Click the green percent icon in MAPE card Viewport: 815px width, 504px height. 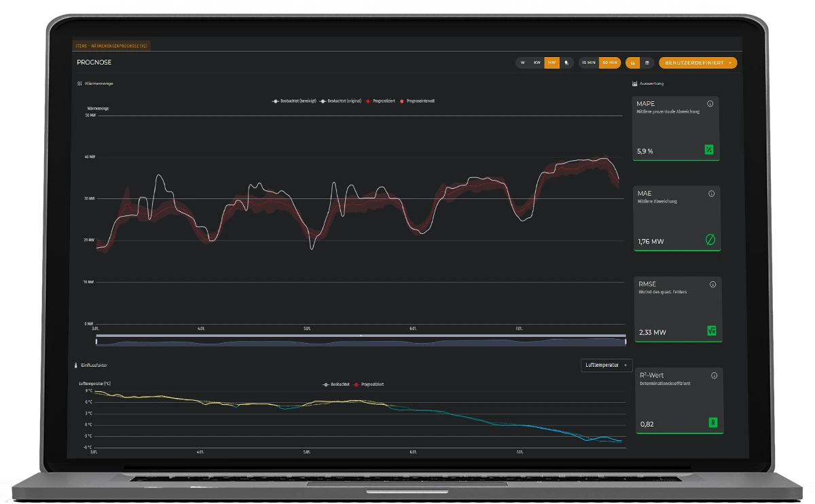(709, 149)
